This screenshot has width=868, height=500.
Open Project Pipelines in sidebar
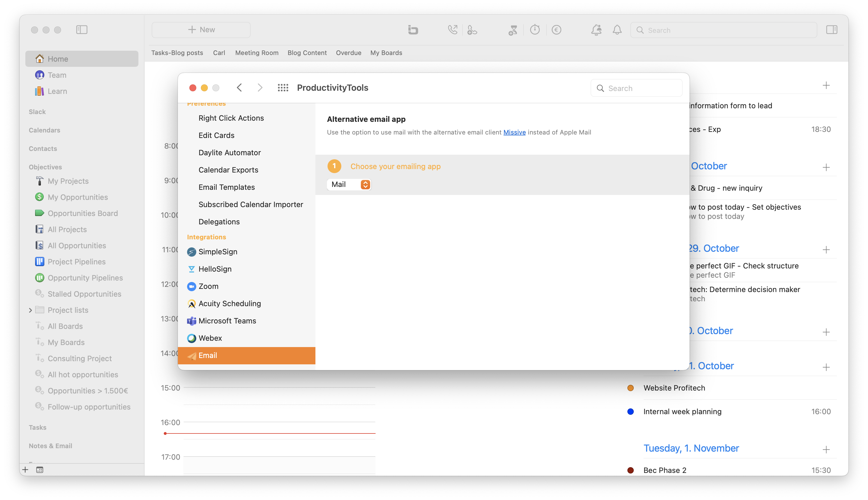coord(82,262)
